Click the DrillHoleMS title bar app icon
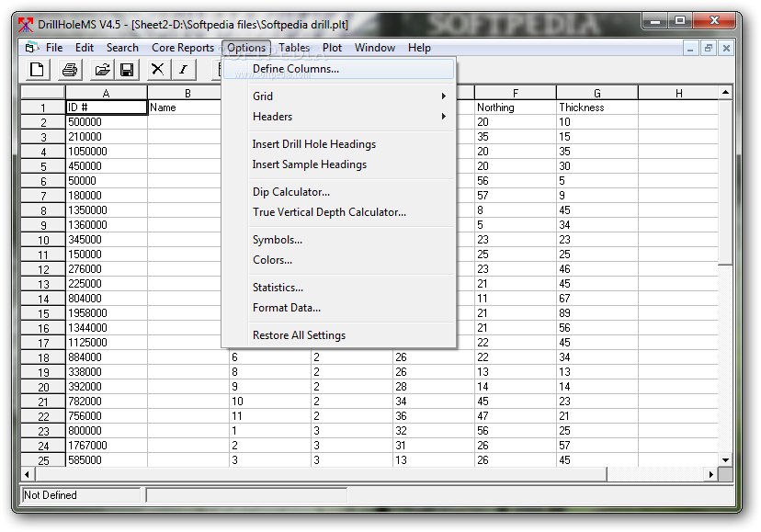Screen dimensions: 761x532 point(26,24)
